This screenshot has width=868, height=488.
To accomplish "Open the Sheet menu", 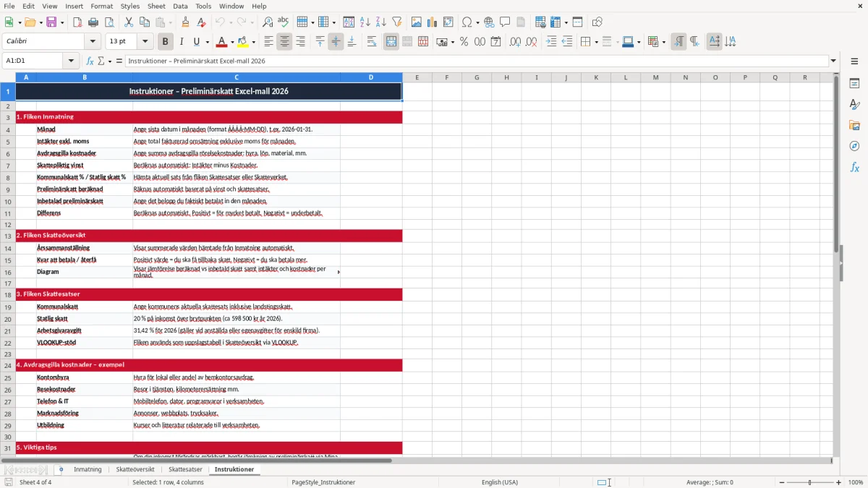I will (156, 6).
